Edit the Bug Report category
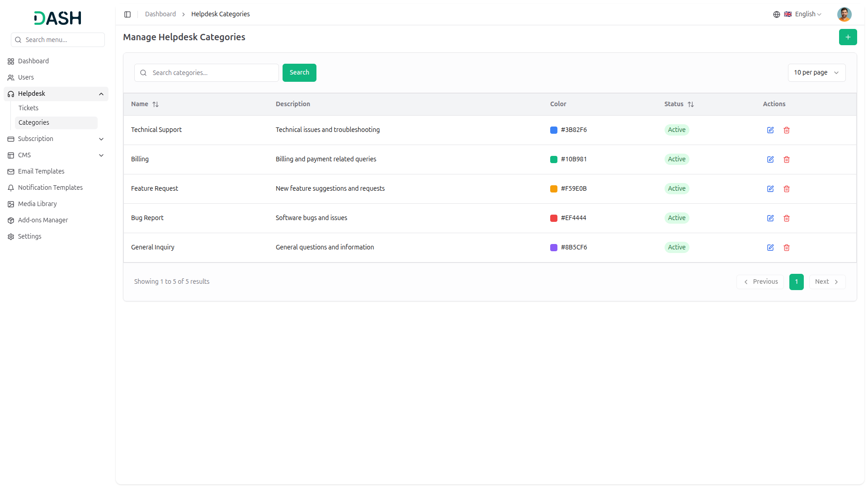The image size is (868, 488). 770,218
